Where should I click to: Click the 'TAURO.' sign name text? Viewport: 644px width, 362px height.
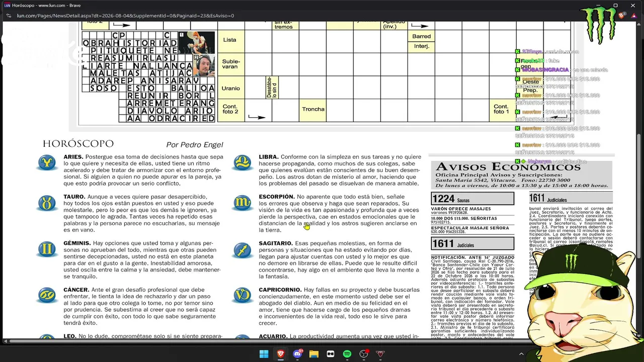click(x=74, y=197)
